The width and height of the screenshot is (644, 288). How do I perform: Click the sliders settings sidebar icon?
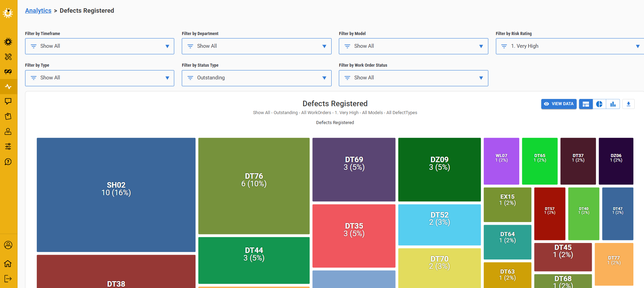click(x=8, y=146)
